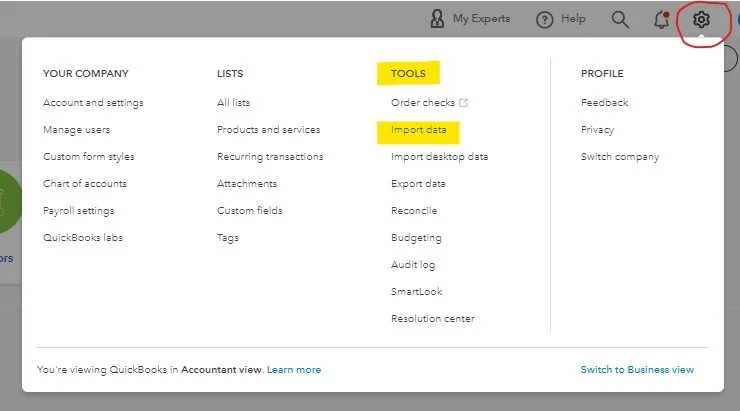The image size is (740, 411).
Task: Open Help label in header
Action: pos(573,19)
